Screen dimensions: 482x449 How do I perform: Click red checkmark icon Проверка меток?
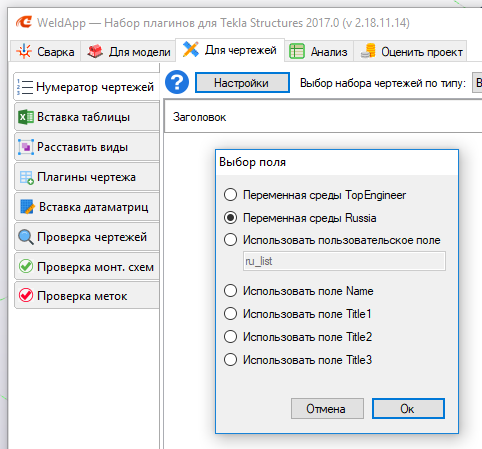pyautogui.click(x=26, y=296)
